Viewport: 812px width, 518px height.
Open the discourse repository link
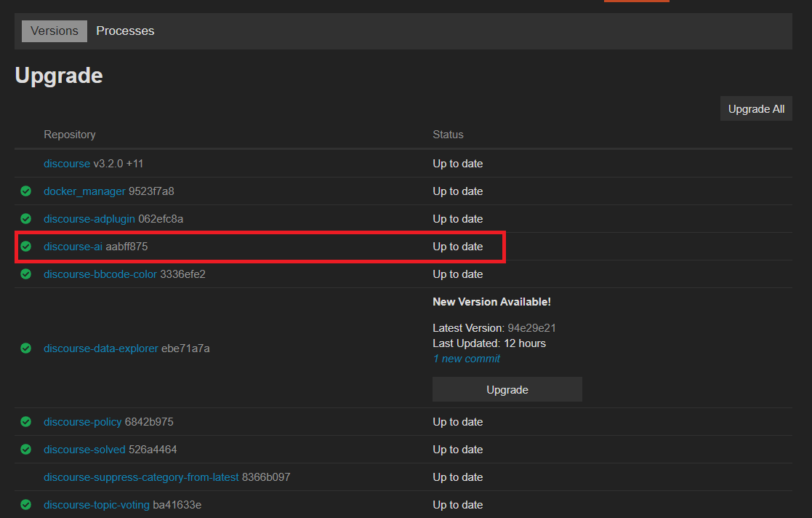(67, 164)
